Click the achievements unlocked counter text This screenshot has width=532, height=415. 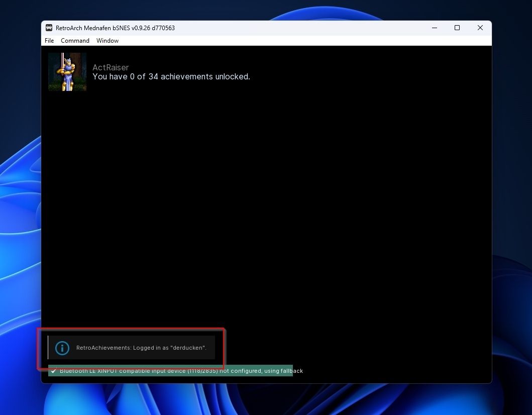coord(171,76)
